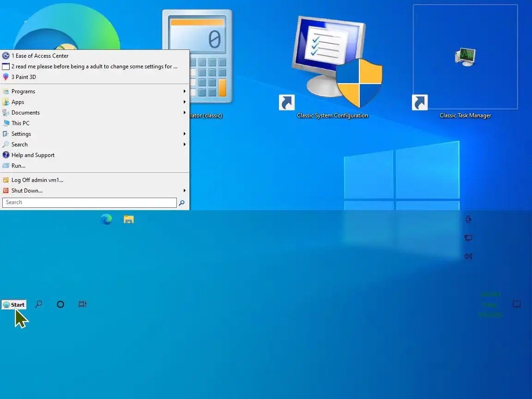Open the network tray icon

click(468, 238)
